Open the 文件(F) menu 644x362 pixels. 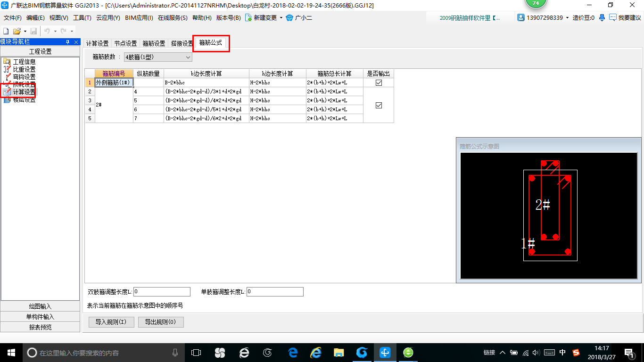pyautogui.click(x=13, y=17)
